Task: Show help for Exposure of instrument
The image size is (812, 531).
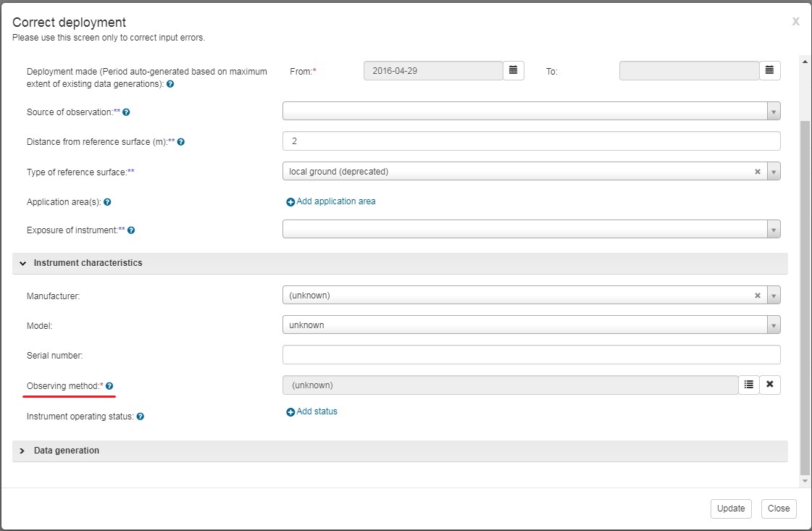Action: 131,230
